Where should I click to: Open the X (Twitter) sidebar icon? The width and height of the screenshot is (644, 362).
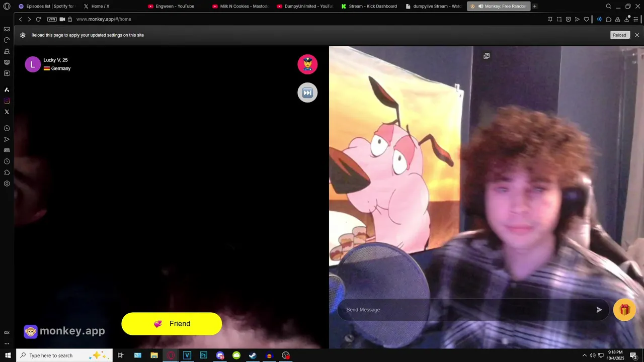[7, 112]
